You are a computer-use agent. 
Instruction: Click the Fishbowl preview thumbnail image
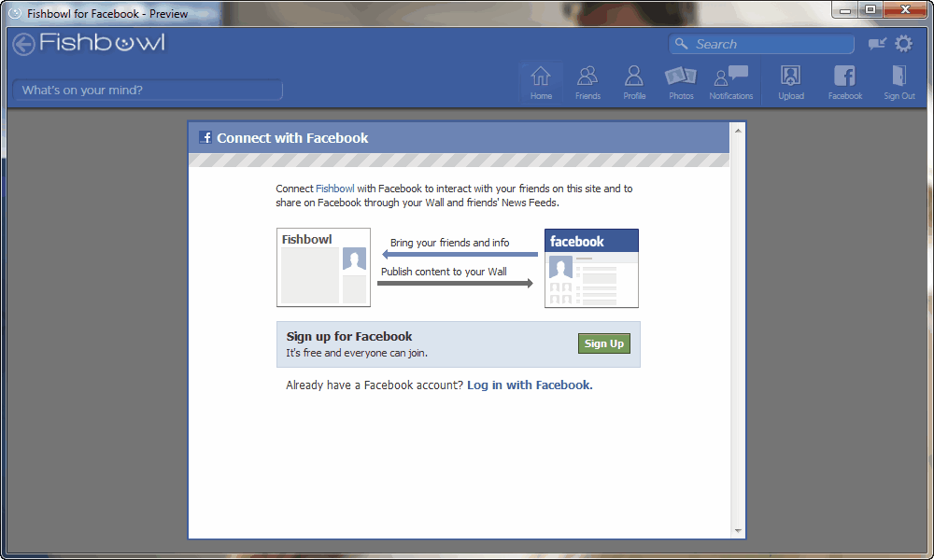[x=323, y=268]
